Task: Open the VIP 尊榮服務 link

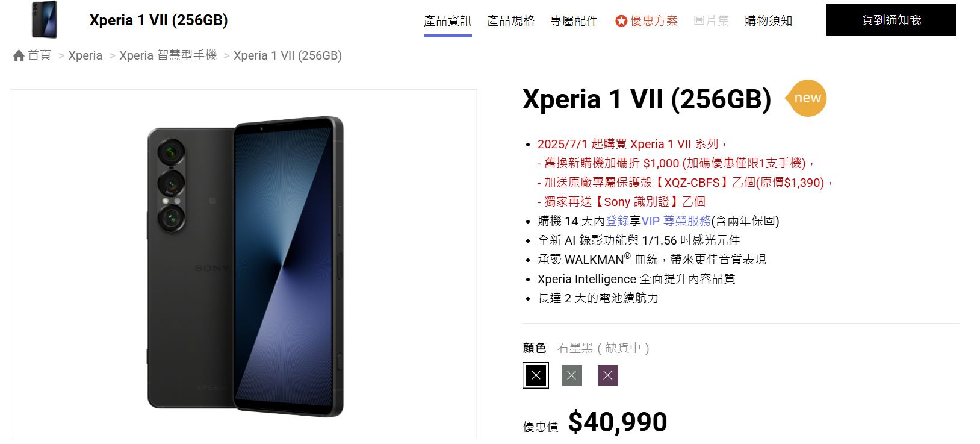Action: (676, 221)
